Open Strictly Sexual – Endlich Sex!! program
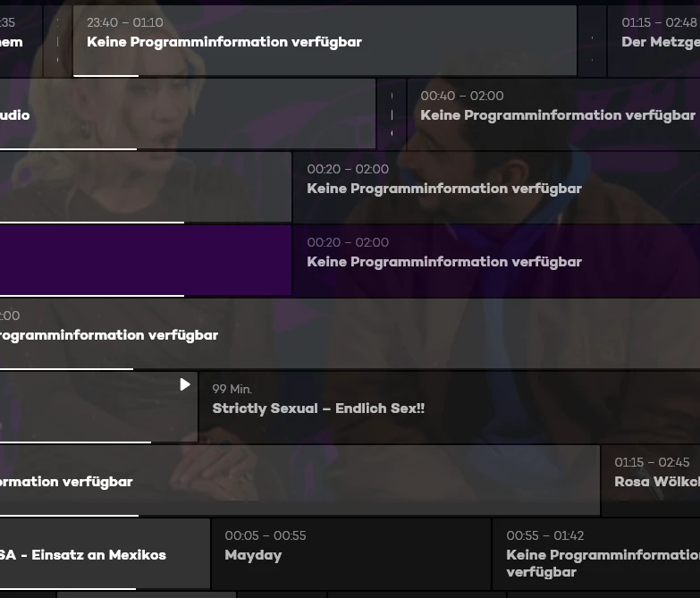The width and height of the screenshot is (700, 598). coord(449,407)
